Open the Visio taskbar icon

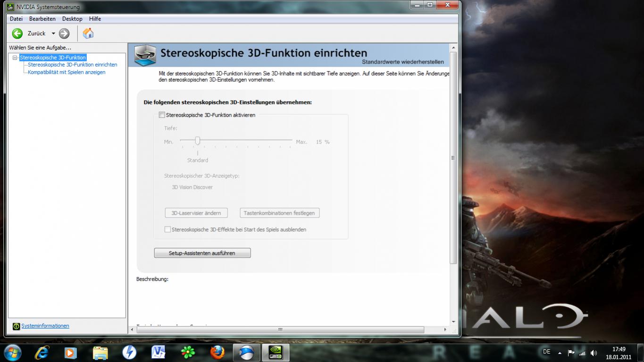pos(159,353)
